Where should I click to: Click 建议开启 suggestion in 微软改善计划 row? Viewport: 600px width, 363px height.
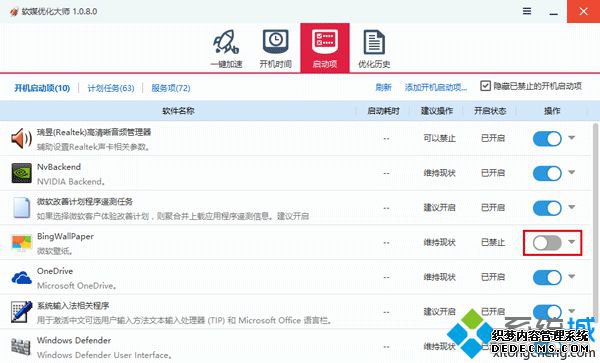coord(439,208)
